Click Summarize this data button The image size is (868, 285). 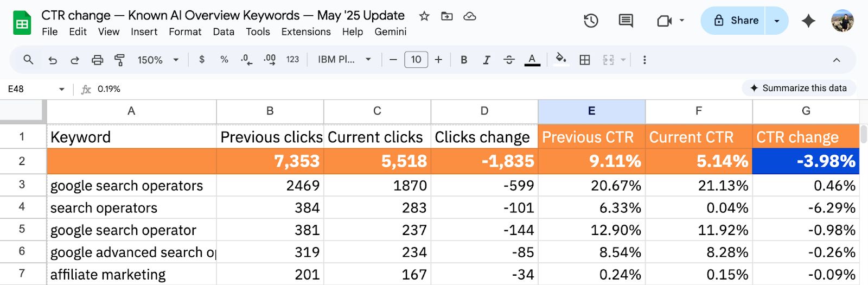point(799,88)
